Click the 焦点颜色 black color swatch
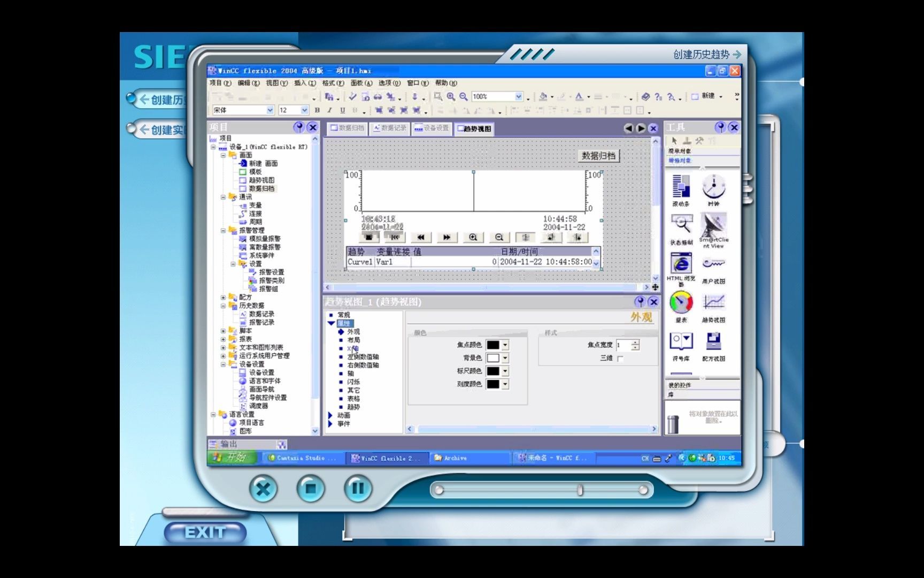This screenshot has width=924, height=578. 493,345
